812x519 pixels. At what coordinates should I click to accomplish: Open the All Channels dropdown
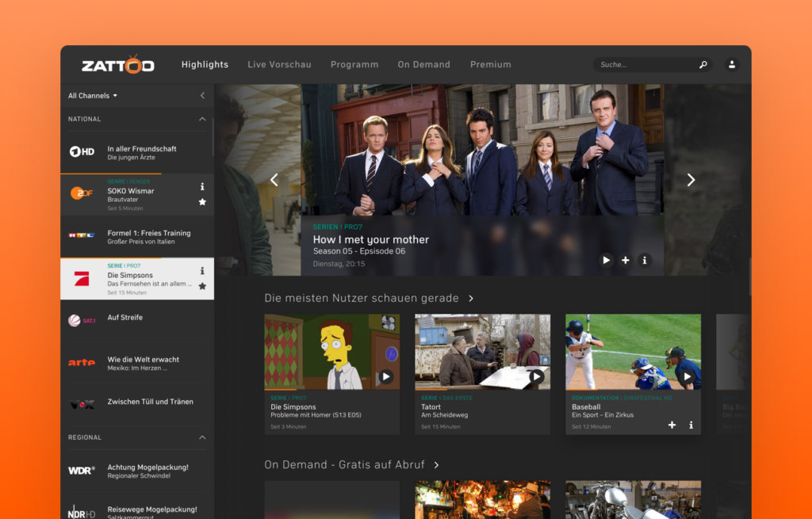pyautogui.click(x=93, y=96)
